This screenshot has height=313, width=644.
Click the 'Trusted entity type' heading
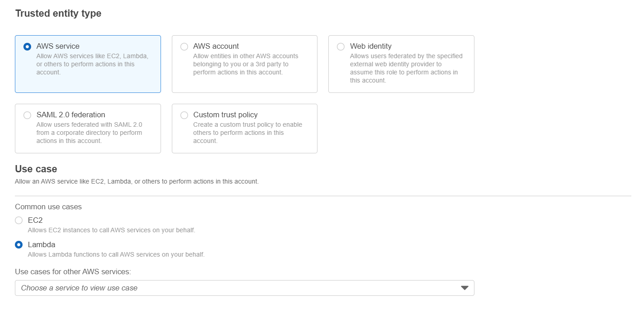[x=58, y=14]
